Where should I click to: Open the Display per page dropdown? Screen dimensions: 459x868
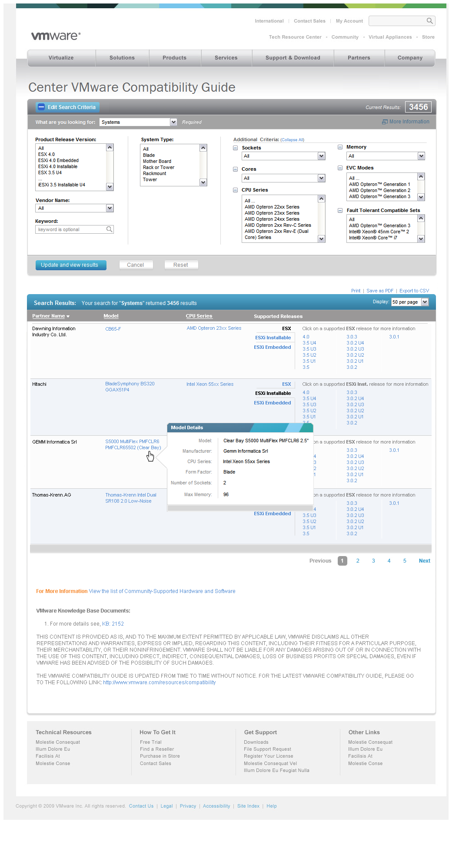(x=425, y=302)
